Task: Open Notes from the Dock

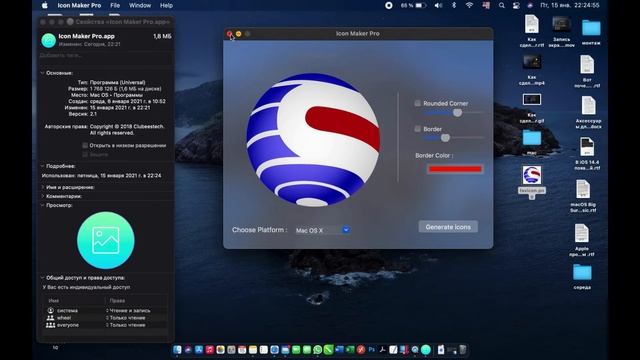Action: click(253, 349)
